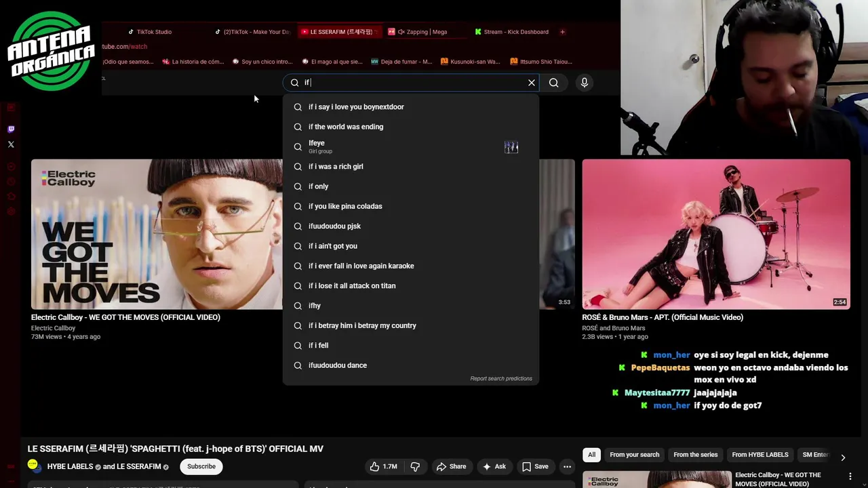868x488 pixels.
Task: Click chat username 'PepeBaquetas'
Action: [660, 367]
